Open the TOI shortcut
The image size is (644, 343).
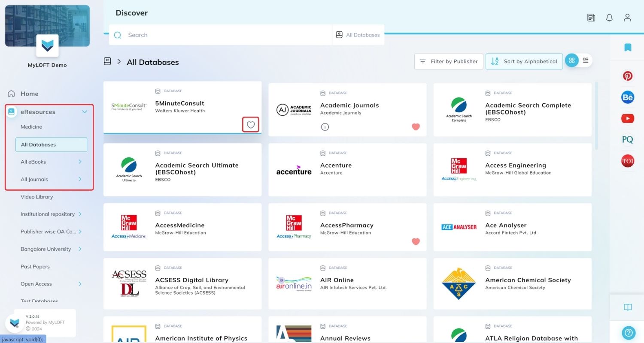click(x=628, y=161)
